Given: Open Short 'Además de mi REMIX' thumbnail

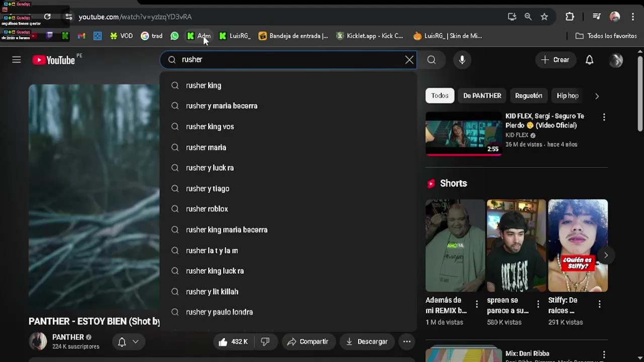Looking at the screenshot, I should click(x=455, y=245).
